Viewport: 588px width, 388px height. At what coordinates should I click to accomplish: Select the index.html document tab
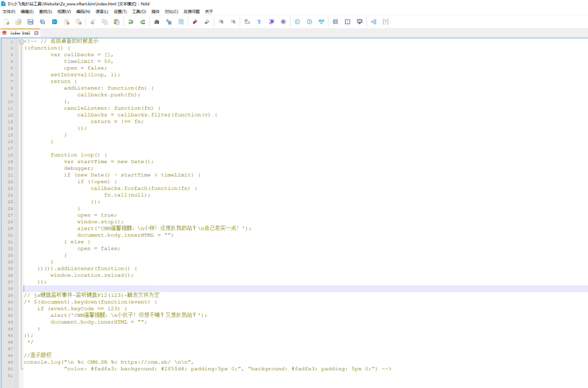click(20, 33)
